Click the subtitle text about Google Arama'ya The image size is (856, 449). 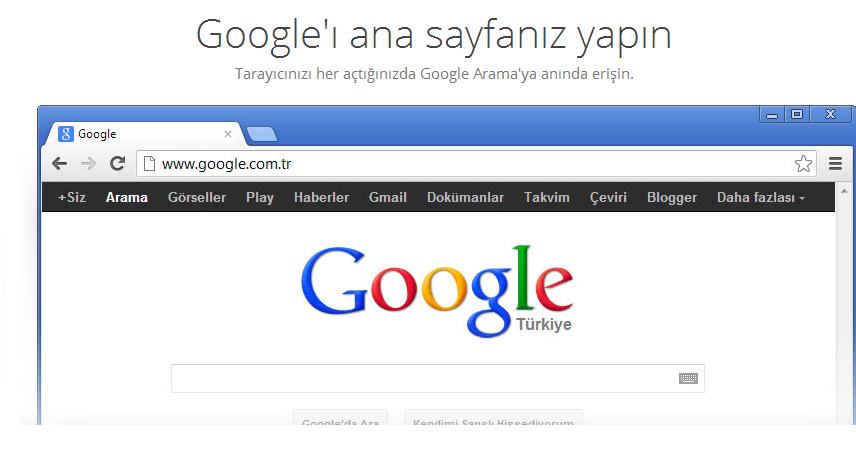[x=434, y=74]
